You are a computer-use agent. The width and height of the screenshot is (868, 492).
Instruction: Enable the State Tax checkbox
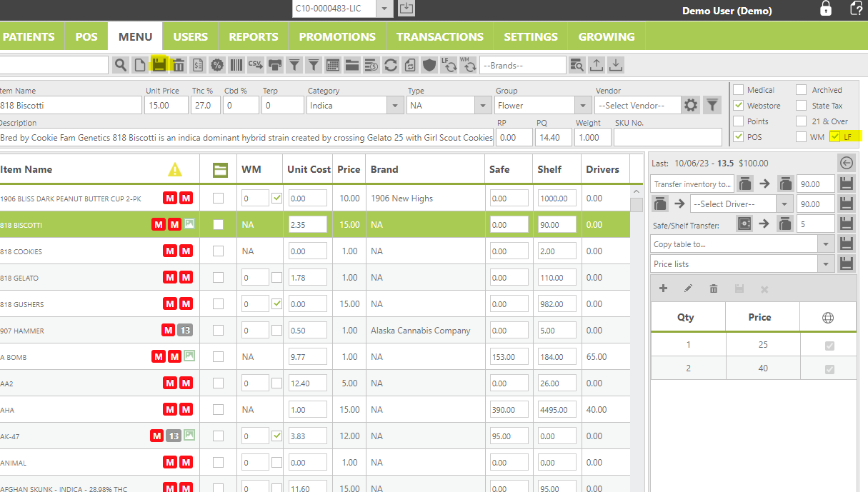(802, 106)
